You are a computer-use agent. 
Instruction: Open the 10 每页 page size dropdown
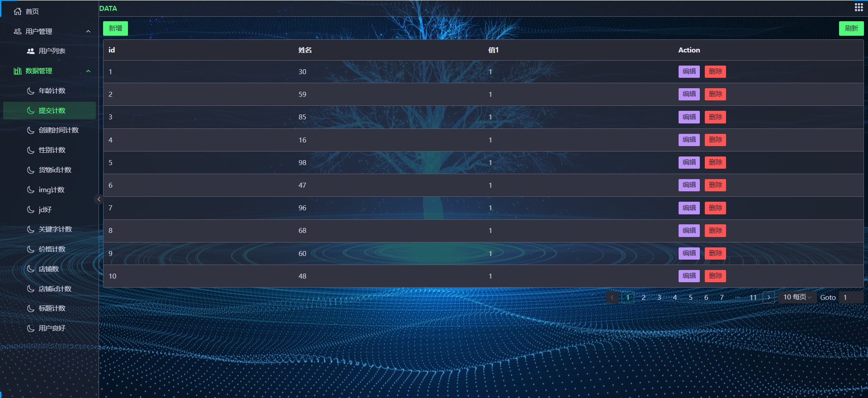pos(797,297)
